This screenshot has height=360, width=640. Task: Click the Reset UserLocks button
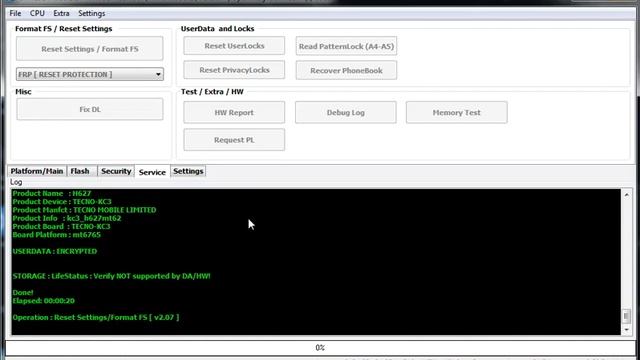pyautogui.click(x=234, y=46)
